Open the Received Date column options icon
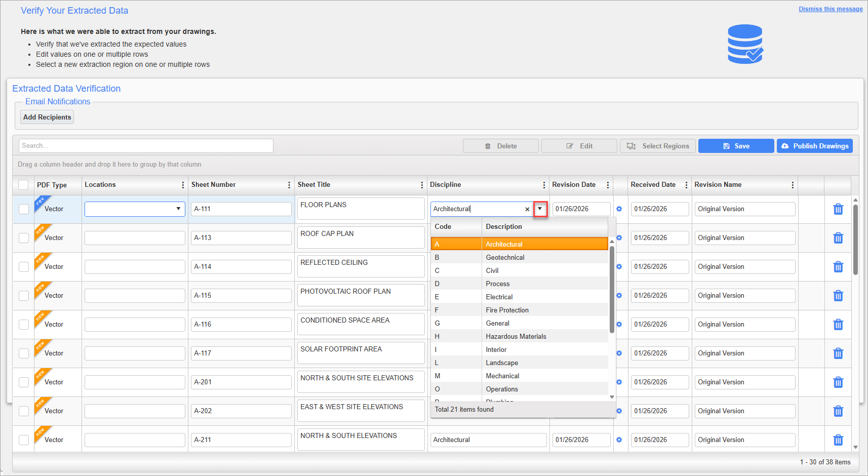The height and width of the screenshot is (476, 868). (x=687, y=185)
